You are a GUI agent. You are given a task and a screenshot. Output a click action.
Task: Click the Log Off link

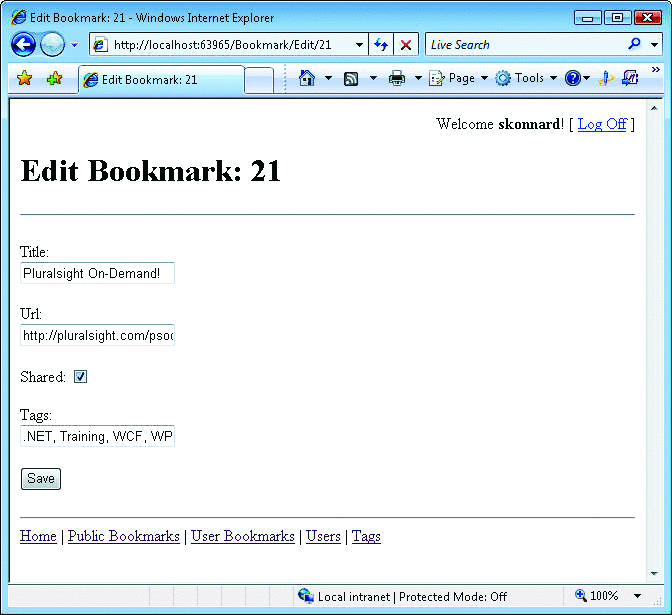click(x=602, y=124)
